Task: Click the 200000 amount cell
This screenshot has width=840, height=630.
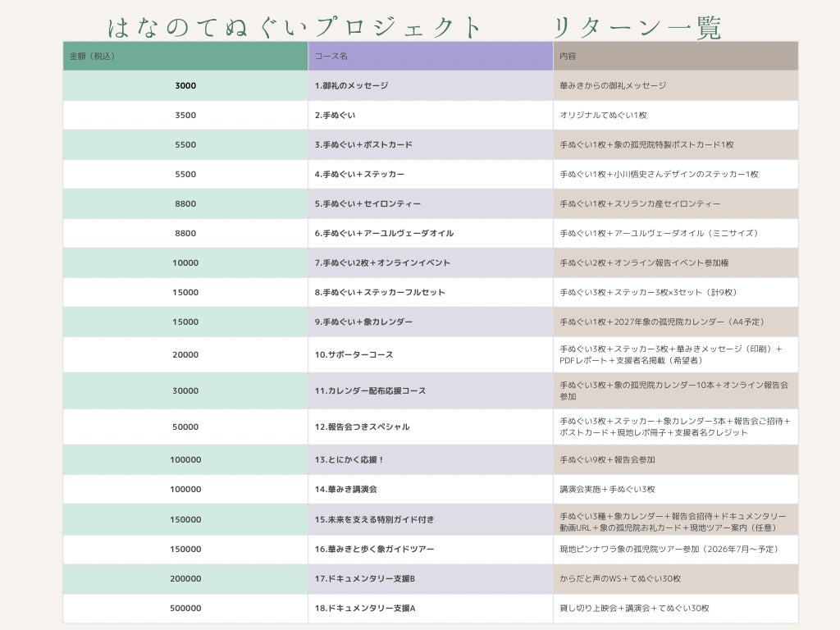Action: click(185, 578)
